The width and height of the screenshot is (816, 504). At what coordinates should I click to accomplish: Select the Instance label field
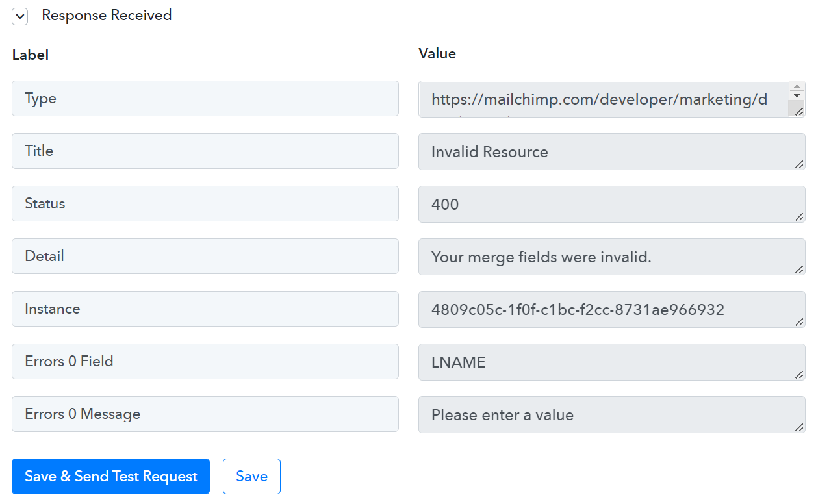click(205, 309)
